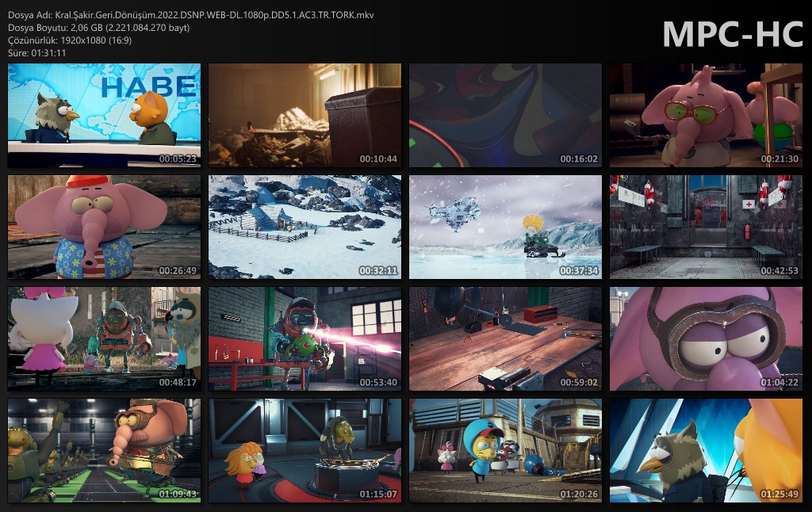Image resolution: width=812 pixels, height=512 pixels.
Task: Select the thumbnail at 00:21:30
Action: tap(706, 116)
